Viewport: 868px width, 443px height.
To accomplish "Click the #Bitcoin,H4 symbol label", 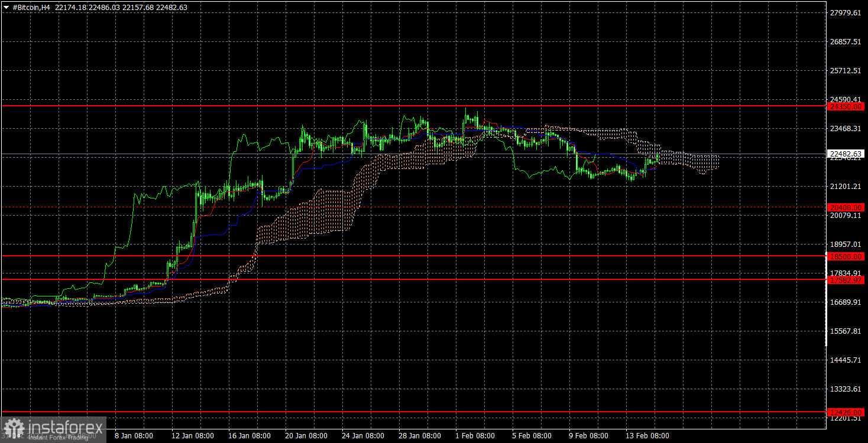I will click(31, 7).
